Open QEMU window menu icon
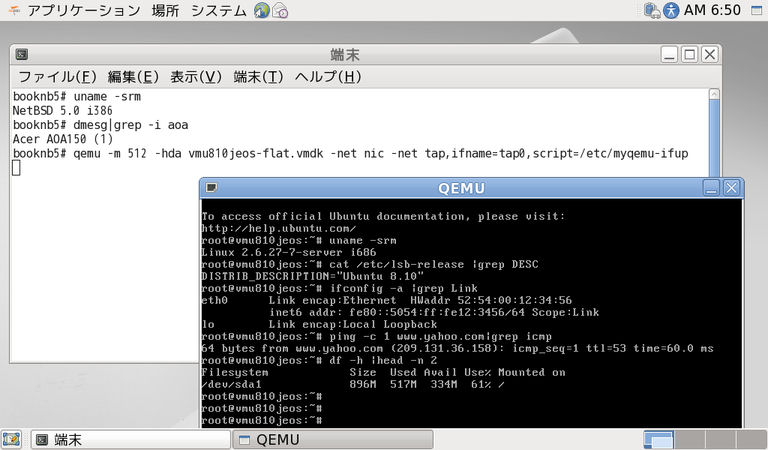Viewport: 768px width, 450px height. (x=212, y=188)
